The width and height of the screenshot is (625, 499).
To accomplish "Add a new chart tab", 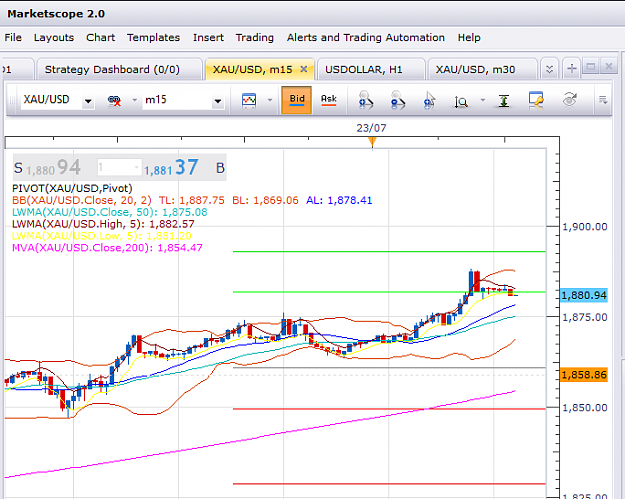I will click(x=572, y=69).
